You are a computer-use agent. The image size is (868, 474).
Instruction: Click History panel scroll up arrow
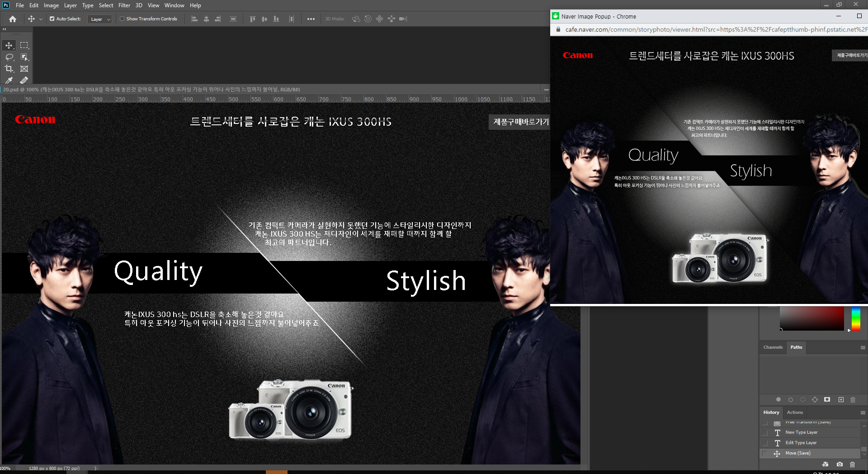pos(864,426)
